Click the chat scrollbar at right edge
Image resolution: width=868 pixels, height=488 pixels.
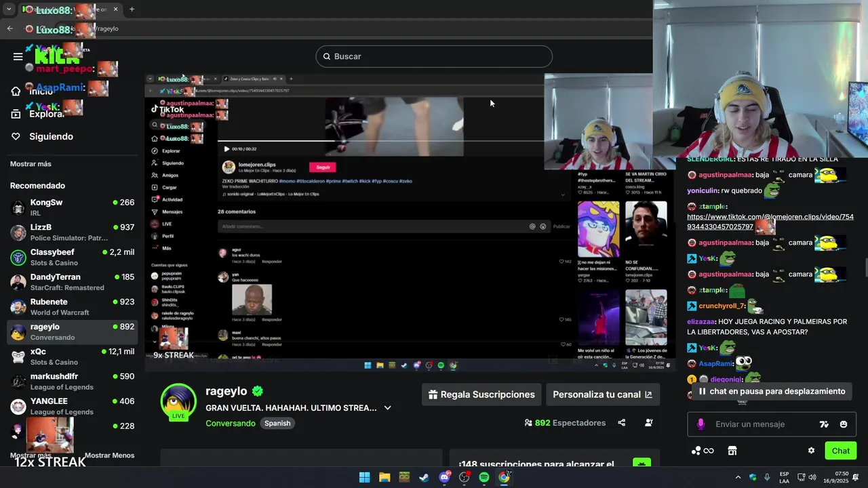point(865,268)
